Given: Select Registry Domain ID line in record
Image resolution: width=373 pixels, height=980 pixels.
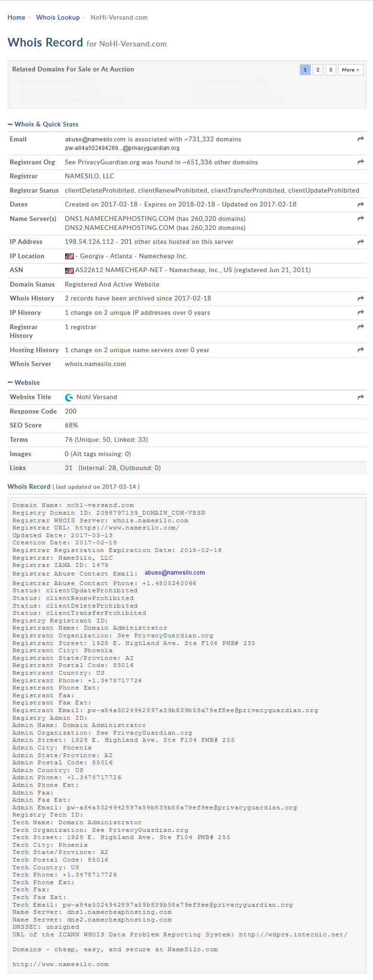Looking at the screenshot, I should (109, 513).
